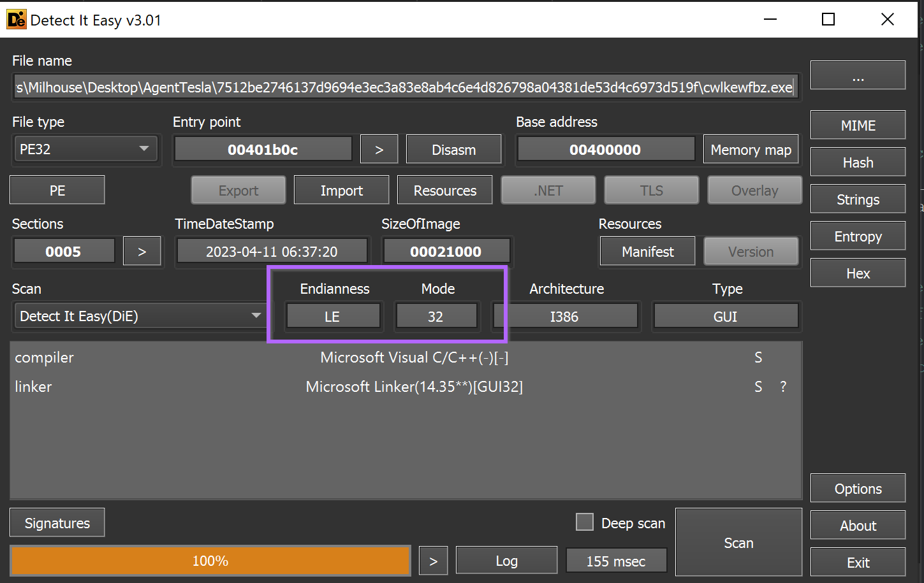This screenshot has width=924, height=583.
Task: Click the Exit button
Action: point(858,562)
